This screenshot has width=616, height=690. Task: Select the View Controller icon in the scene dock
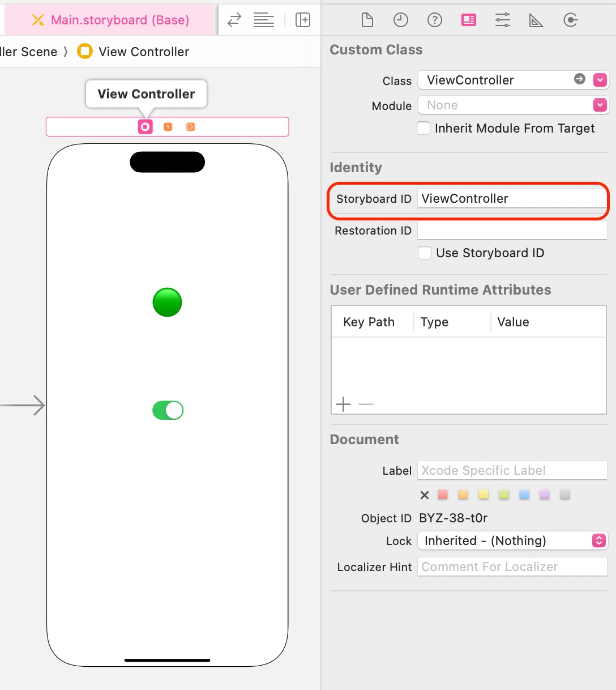click(x=145, y=126)
